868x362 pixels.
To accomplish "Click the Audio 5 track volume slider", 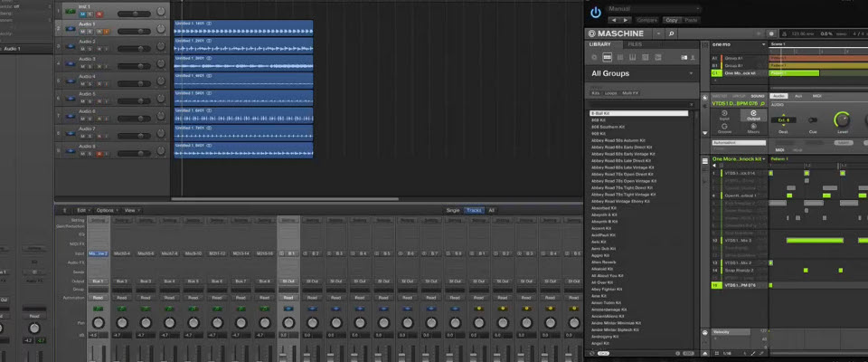I will [134, 100].
